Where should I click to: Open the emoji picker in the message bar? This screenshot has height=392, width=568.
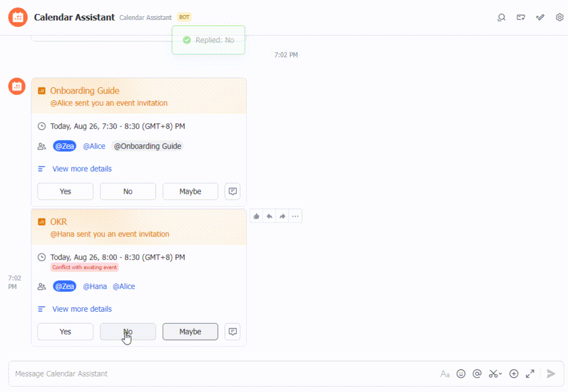coord(461,373)
